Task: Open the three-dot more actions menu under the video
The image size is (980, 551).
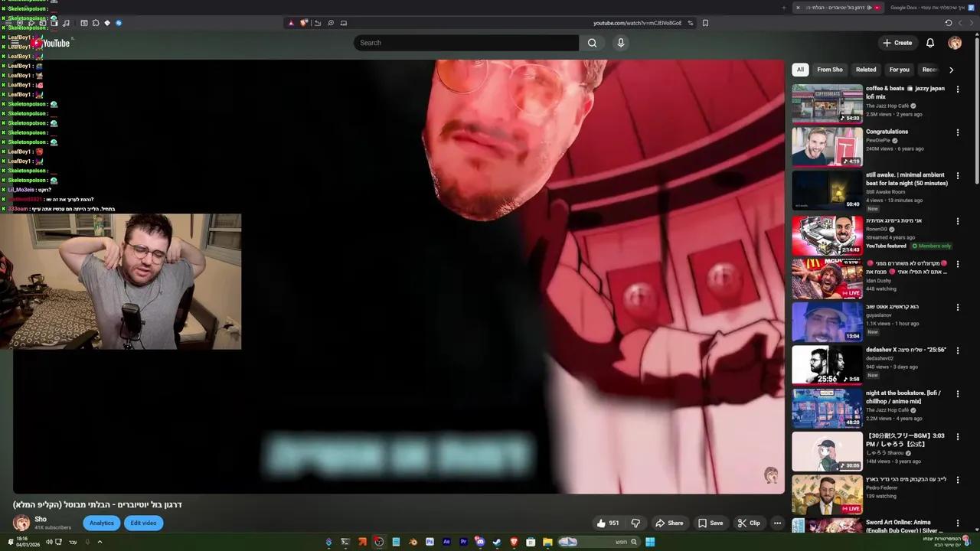Action: pos(777,523)
